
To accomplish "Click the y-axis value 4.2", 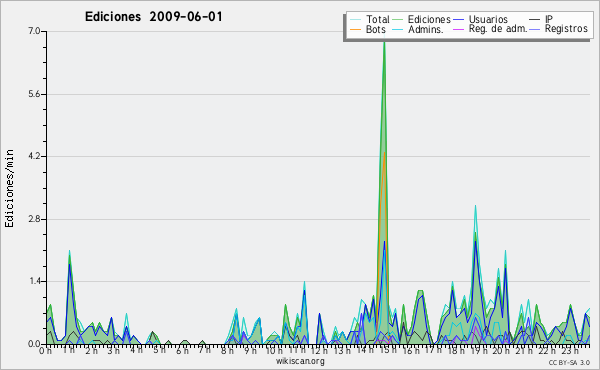I will (x=34, y=156).
